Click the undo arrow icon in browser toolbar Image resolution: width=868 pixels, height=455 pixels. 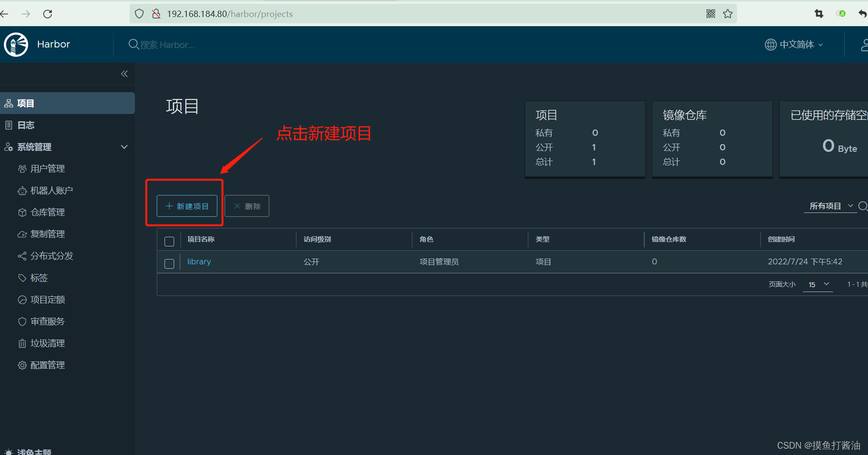coord(863,14)
